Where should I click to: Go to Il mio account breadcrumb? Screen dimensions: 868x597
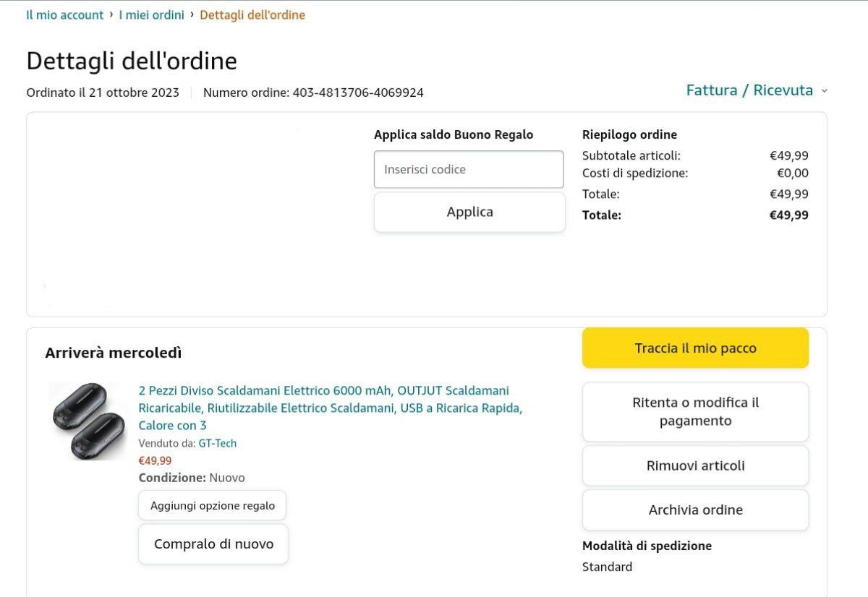point(65,14)
